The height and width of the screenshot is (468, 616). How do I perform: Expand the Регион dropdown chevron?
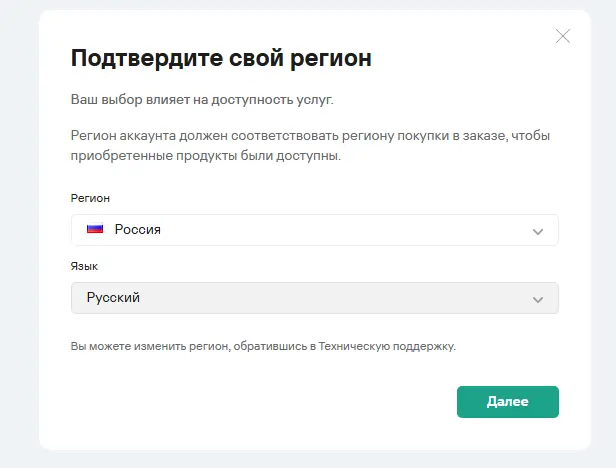538,231
